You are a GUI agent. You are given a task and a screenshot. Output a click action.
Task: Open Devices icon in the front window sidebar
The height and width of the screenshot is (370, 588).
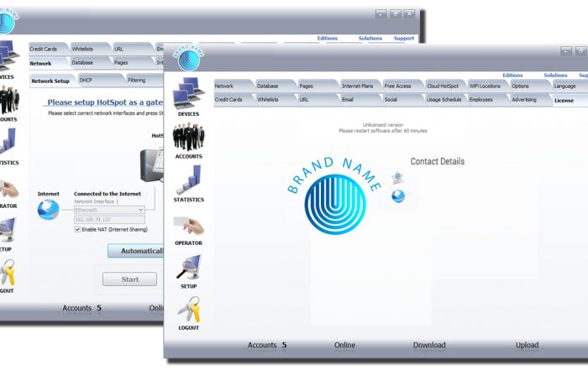188,93
